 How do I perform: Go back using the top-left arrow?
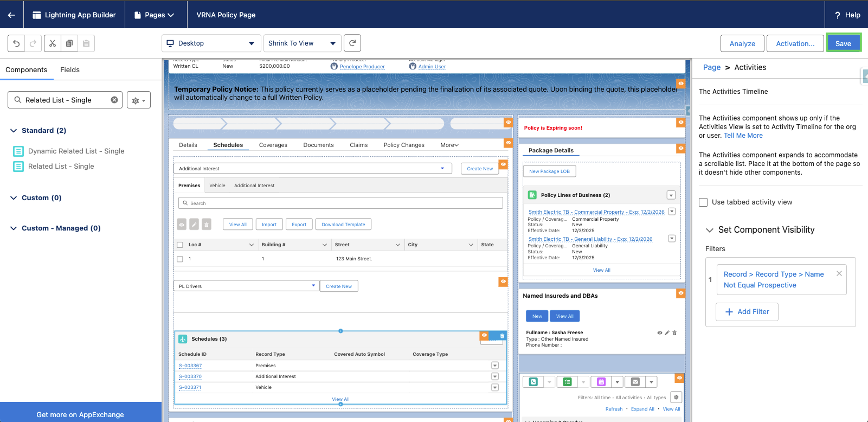[x=11, y=15]
